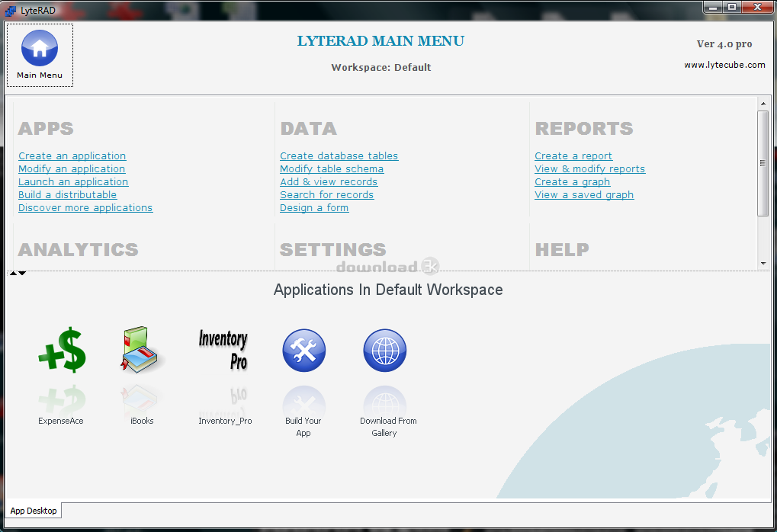The image size is (777, 532).
Task: Click the scrollbar down arrow button
Action: click(763, 263)
